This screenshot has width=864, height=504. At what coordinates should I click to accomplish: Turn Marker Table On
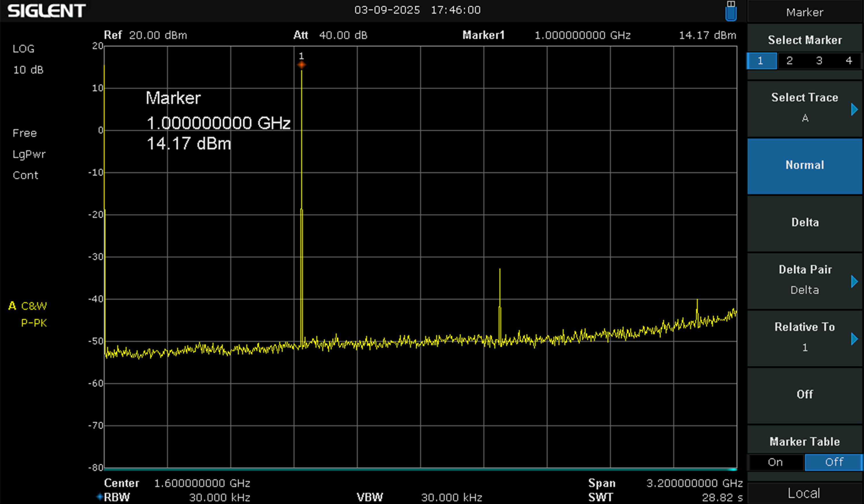click(x=776, y=462)
